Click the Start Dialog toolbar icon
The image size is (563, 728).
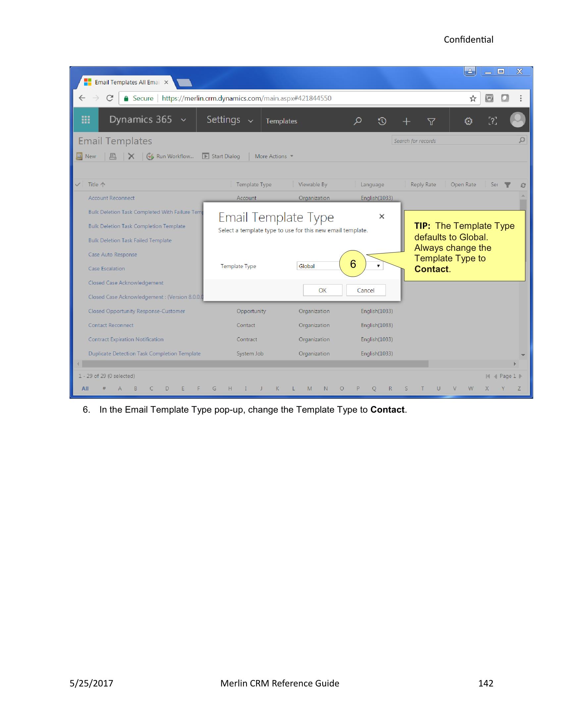221,156
